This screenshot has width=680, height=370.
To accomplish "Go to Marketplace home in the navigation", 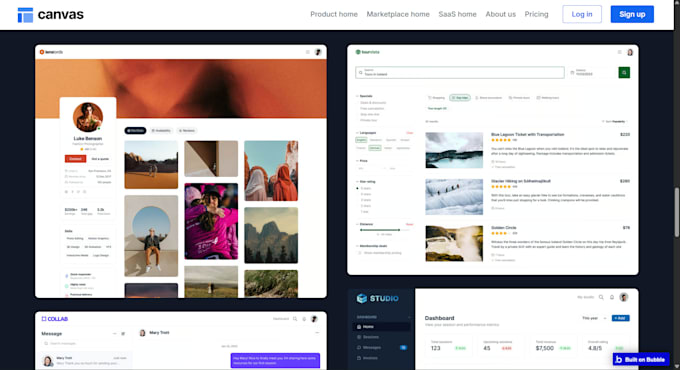I will point(398,14).
